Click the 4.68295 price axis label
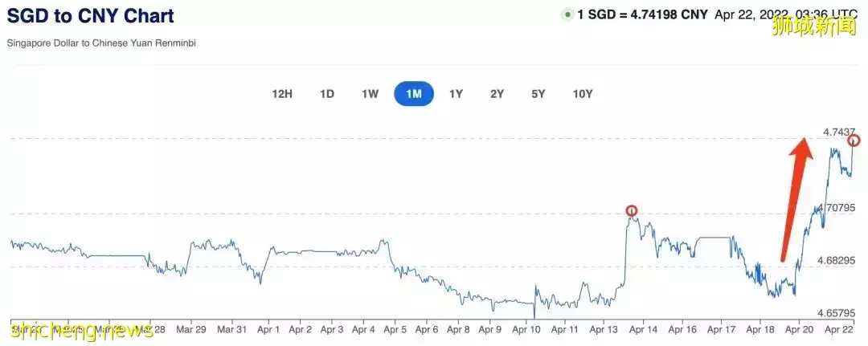 click(836, 260)
